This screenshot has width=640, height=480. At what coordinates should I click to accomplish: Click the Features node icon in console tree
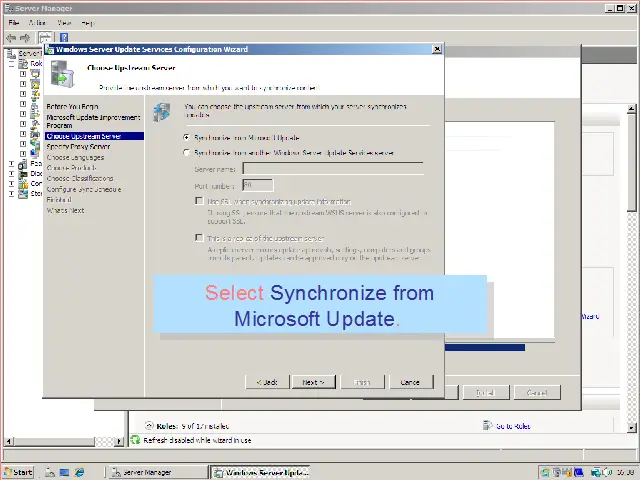[23, 164]
